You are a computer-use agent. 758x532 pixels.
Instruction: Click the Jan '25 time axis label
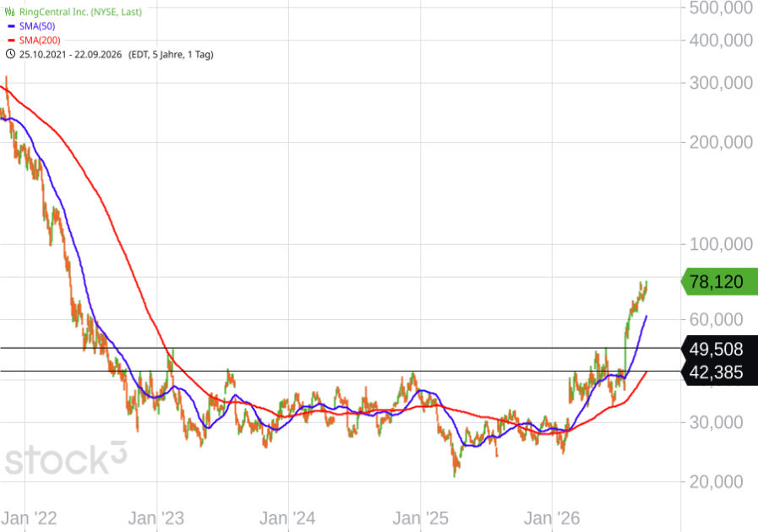pyautogui.click(x=421, y=518)
